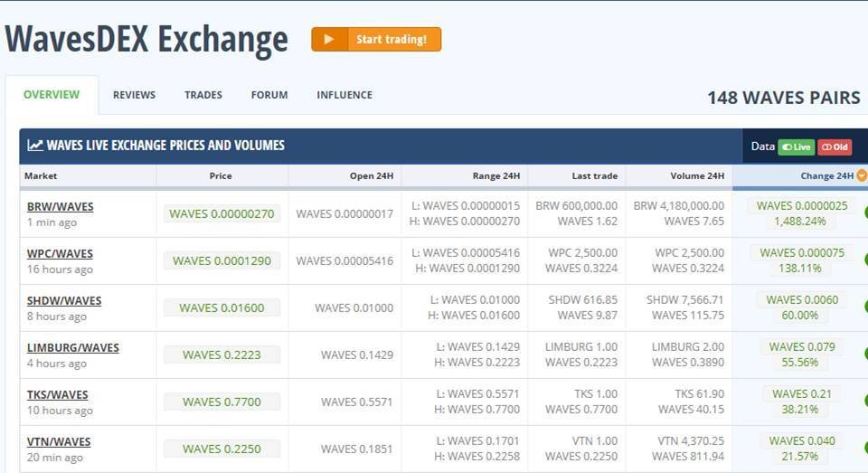Open the BRW/WAVES market link
This screenshot has width=868, height=473.
click(61, 206)
